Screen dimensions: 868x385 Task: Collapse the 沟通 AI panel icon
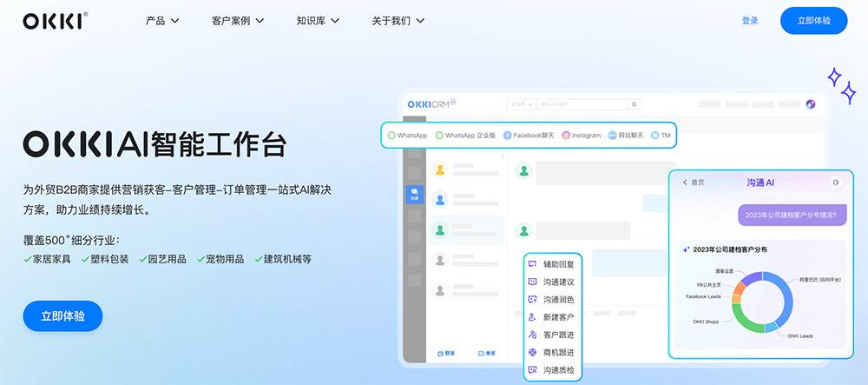pos(836,183)
